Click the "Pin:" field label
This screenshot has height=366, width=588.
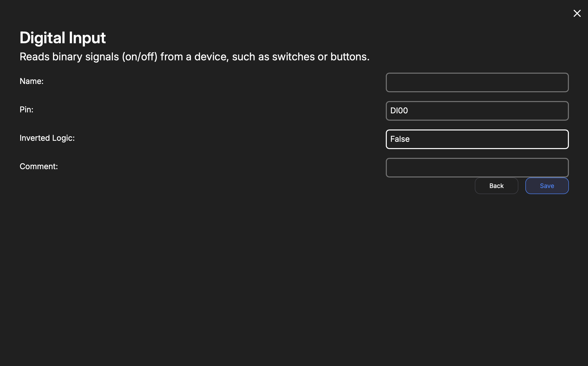click(x=26, y=110)
